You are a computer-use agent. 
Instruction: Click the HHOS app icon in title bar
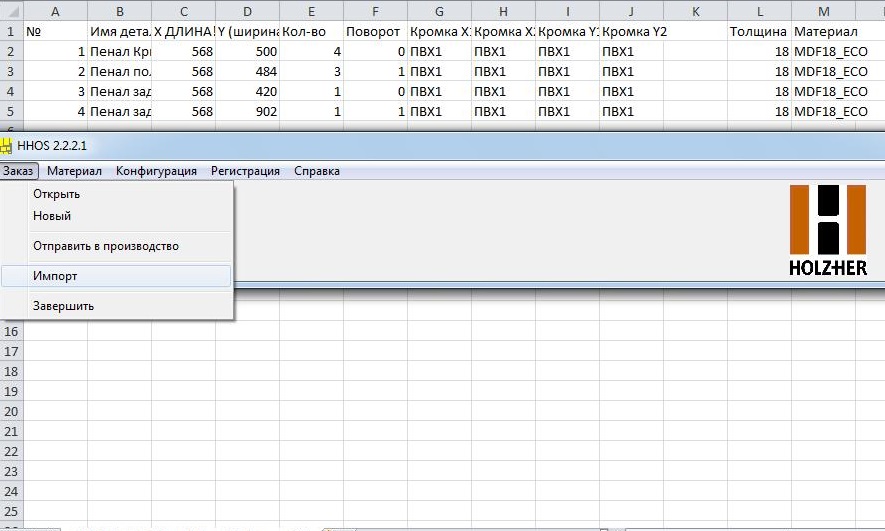(6, 146)
